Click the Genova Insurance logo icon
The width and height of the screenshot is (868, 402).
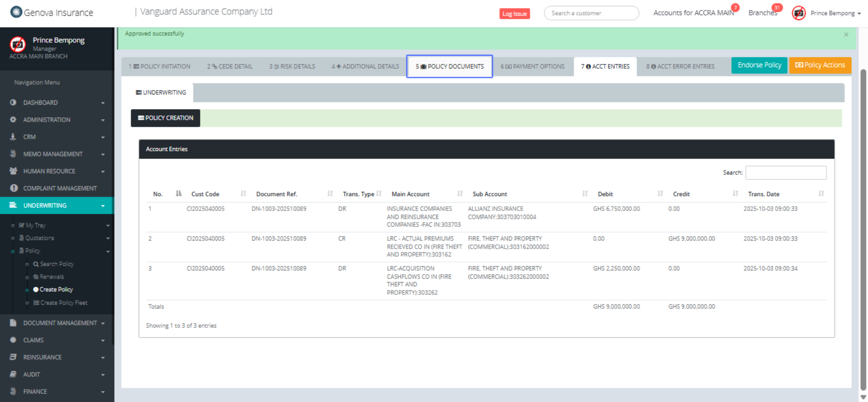(x=16, y=12)
